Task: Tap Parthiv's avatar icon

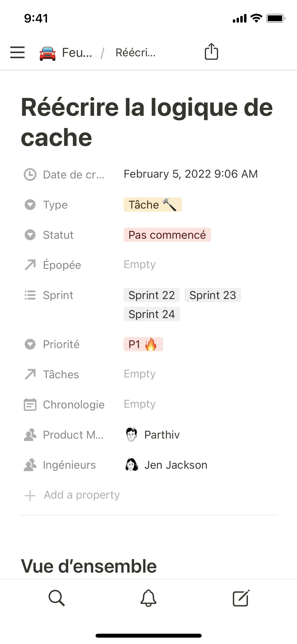Action: [x=131, y=435]
